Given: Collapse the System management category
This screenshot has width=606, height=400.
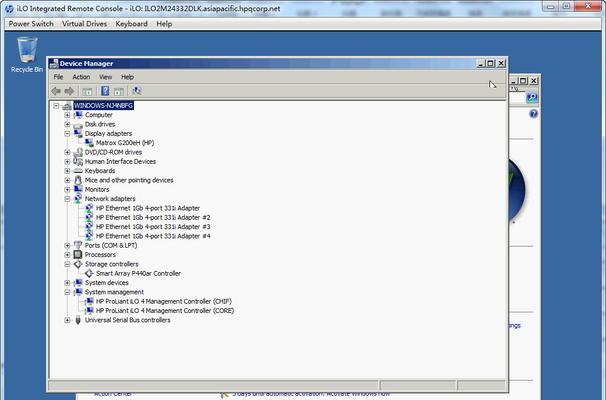Looking at the screenshot, I should pyautogui.click(x=67, y=292).
